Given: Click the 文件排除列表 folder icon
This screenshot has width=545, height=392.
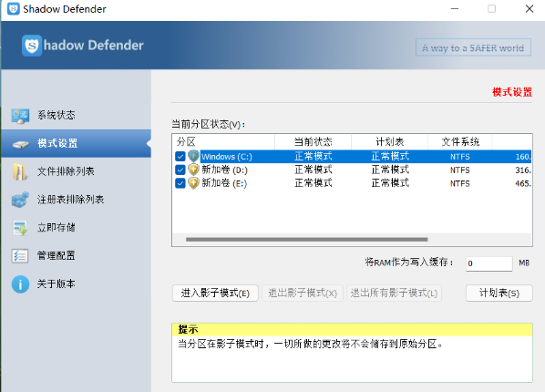Looking at the screenshot, I should tap(20, 171).
